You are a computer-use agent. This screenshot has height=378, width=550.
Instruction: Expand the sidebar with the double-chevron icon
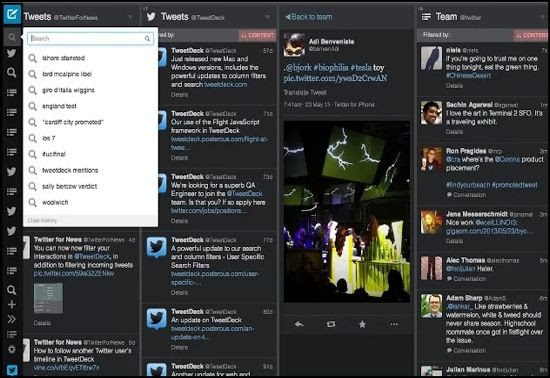(x=12, y=319)
